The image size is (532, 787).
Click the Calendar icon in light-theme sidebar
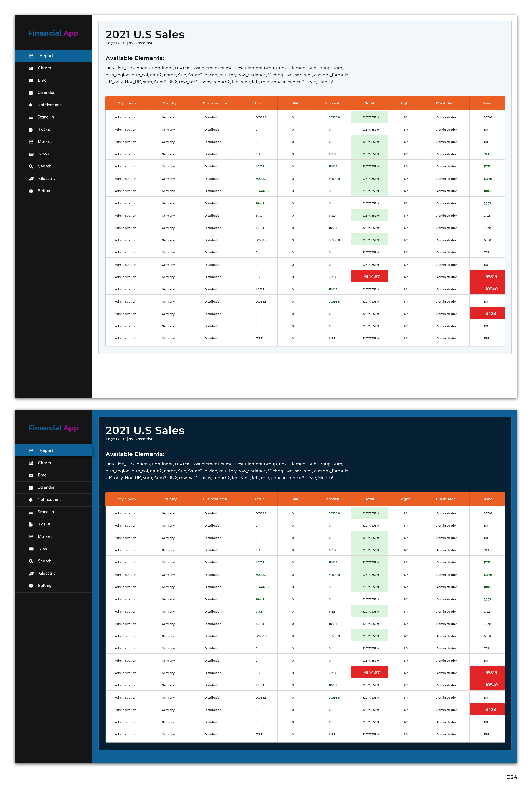(x=31, y=92)
